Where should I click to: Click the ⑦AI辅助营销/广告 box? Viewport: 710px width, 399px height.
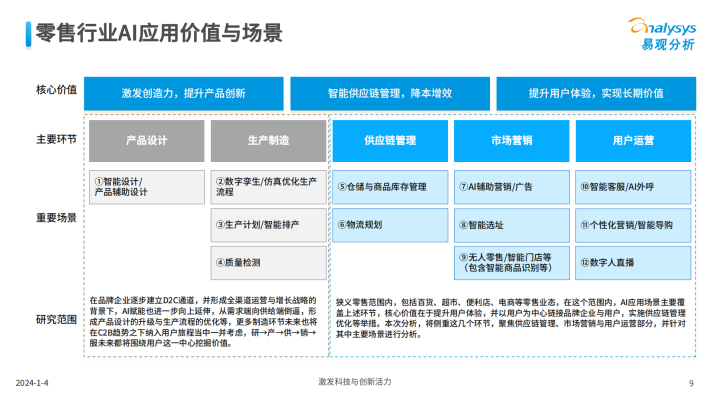tap(512, 187)
